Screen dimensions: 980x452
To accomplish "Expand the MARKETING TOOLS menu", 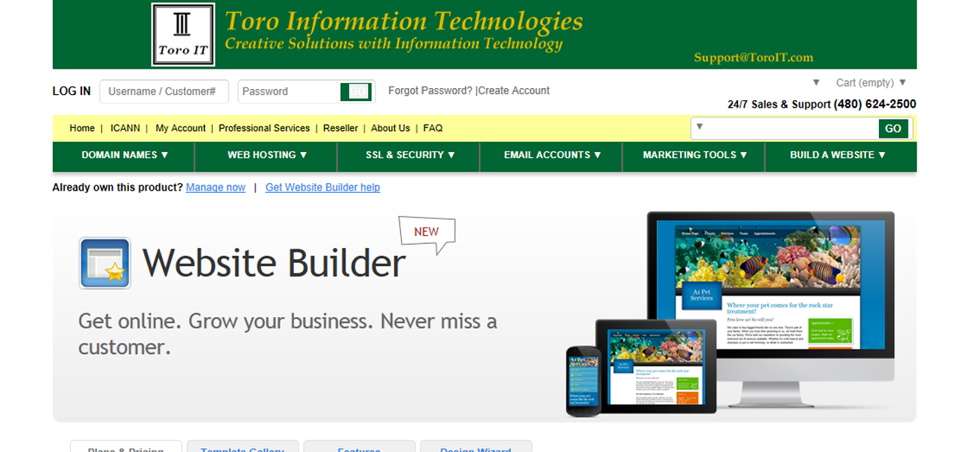I will tap(695, 155).
